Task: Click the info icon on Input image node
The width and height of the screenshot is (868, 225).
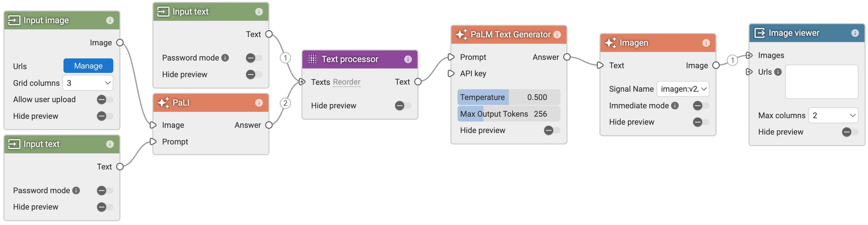Action: 110,21
